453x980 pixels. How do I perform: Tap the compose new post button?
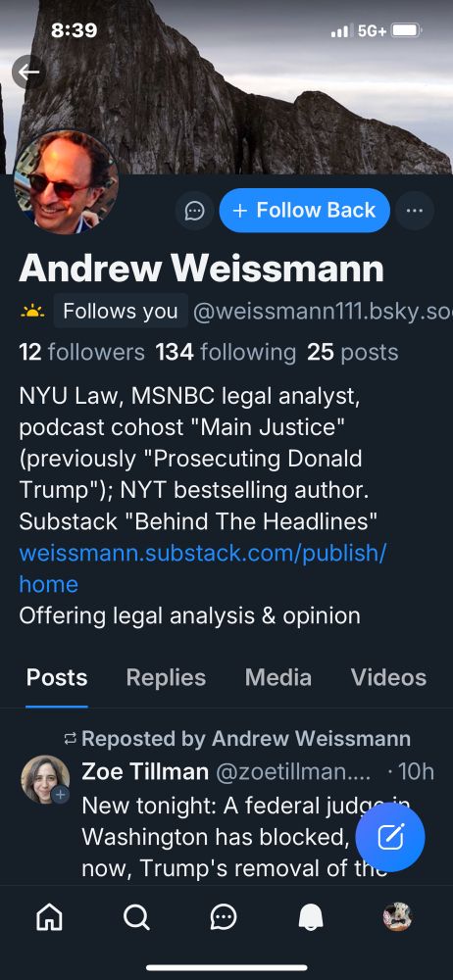point(390,837)
